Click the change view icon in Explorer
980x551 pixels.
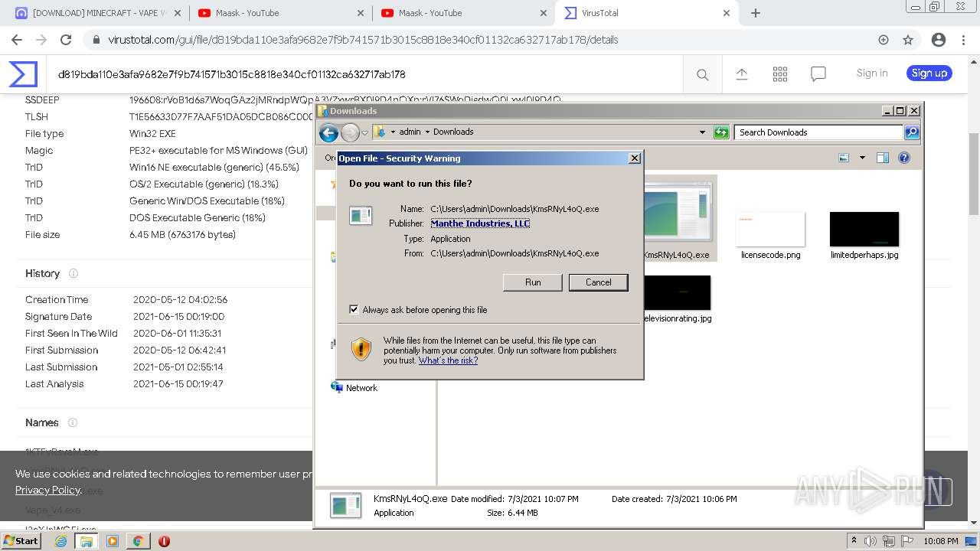pyautogui.click(x=844, y=158)
